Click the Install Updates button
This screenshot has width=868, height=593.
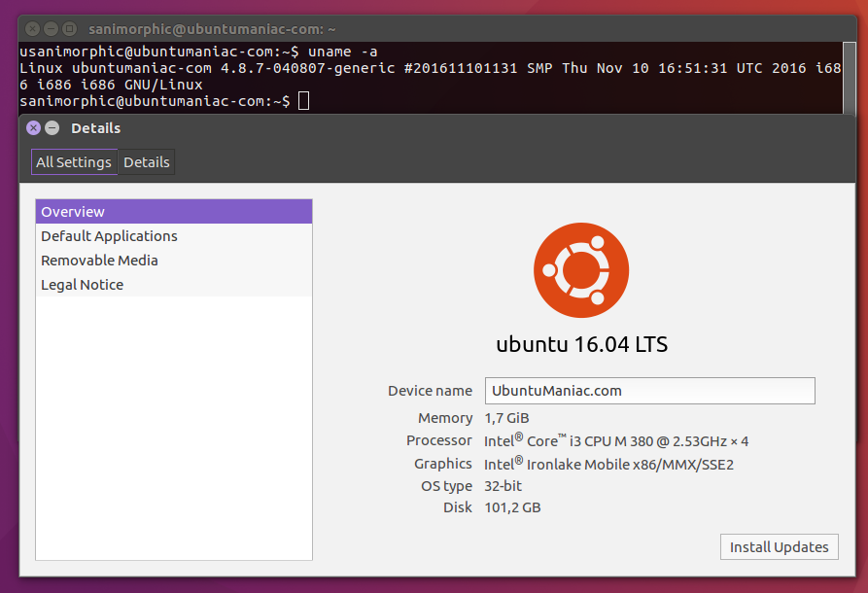click(x=779, y=547)
